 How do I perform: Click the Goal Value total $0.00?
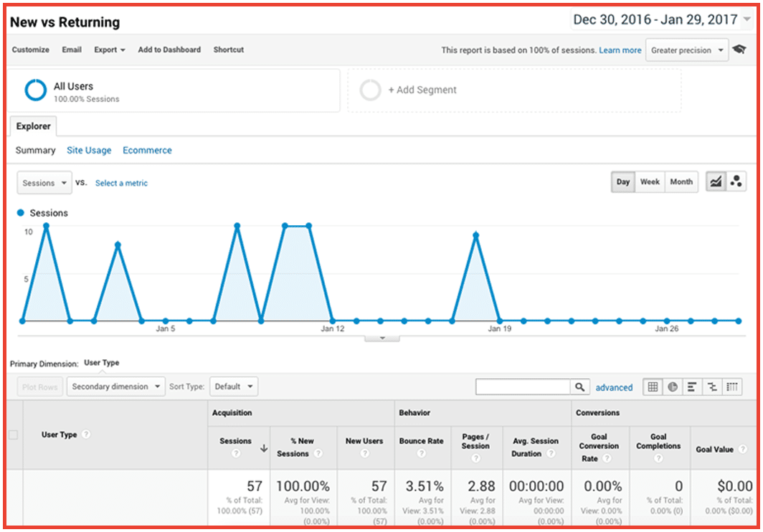[735, 486]
